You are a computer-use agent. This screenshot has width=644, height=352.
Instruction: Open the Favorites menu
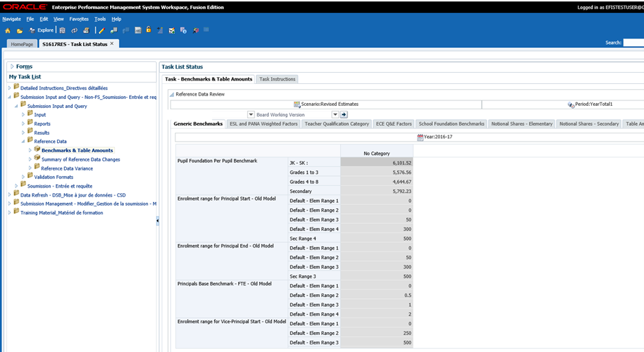(x=78, y=19)
